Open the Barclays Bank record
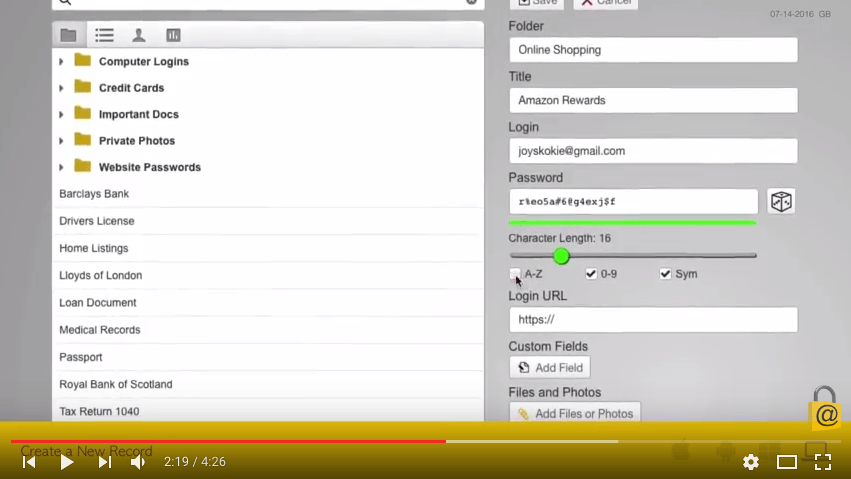The width and height of the screenshot is (851, 479). pos(268,194)
